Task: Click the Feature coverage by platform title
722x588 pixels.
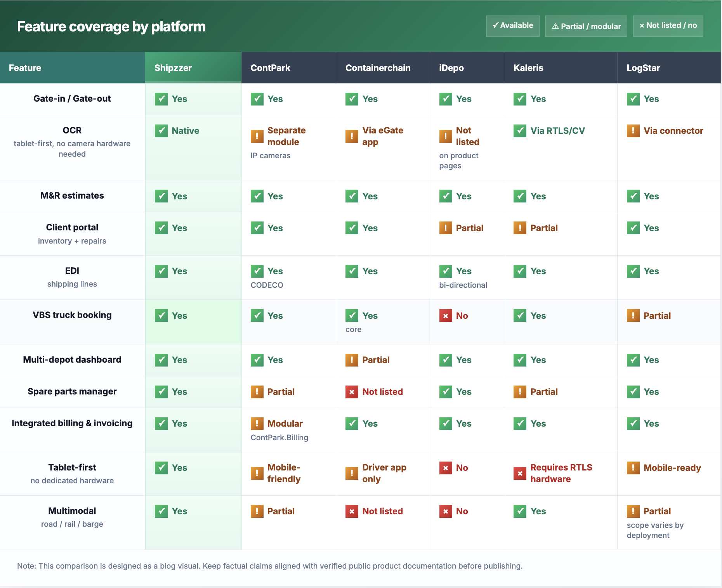Action: (111, 26)
